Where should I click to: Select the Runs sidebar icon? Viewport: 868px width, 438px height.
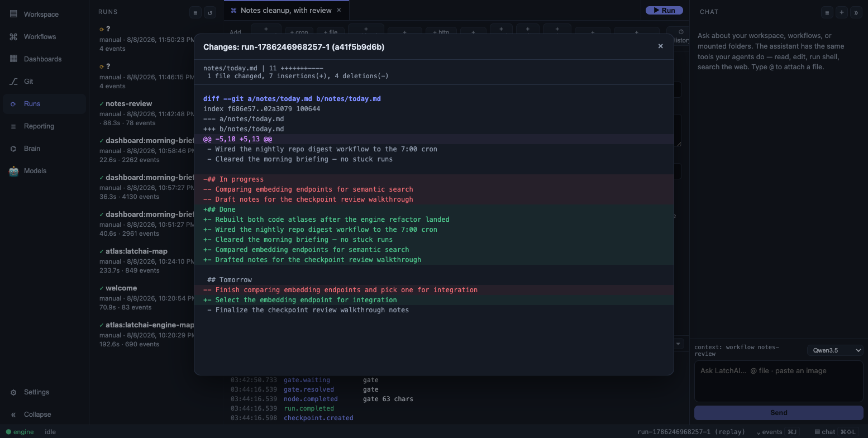pos(13,103)
